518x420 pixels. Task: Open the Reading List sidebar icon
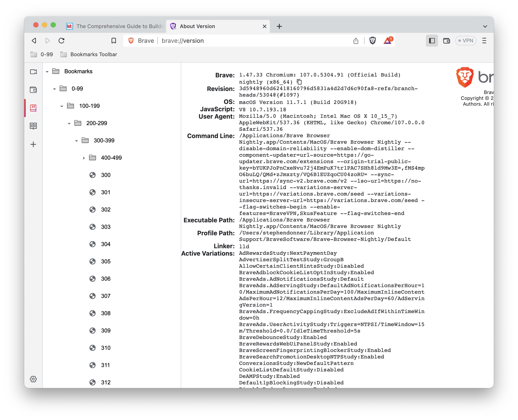pyautogui.click(x=34, y=126)
